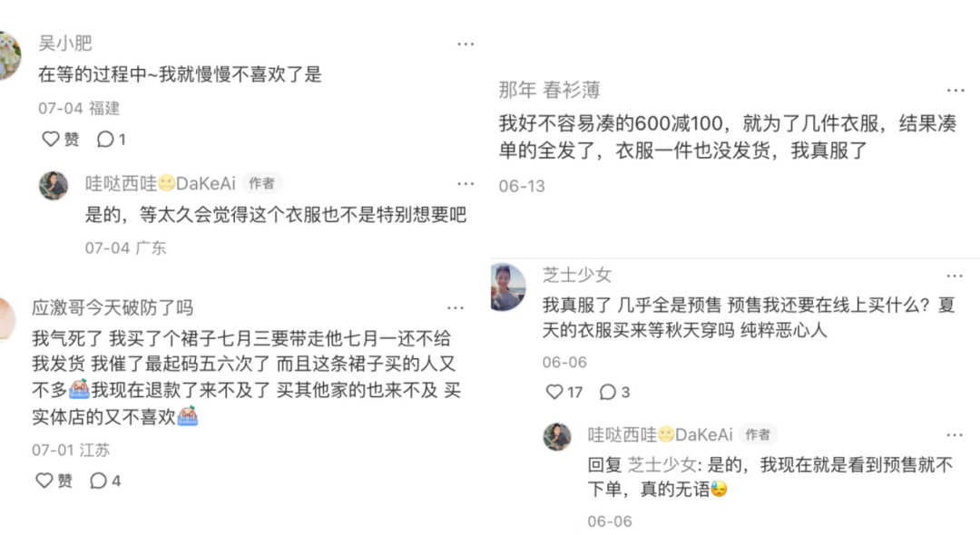Open 芝士少女's avatar picture
980x535 pixels.
coord(508,287)
